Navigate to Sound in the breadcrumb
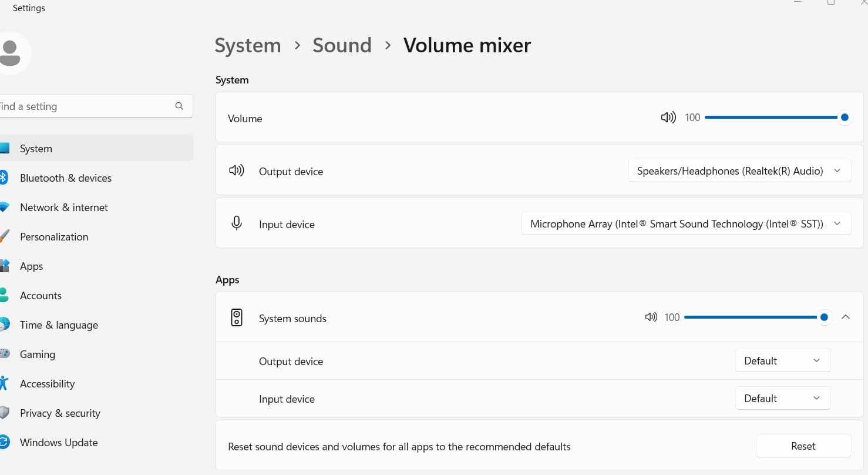Image resolution: width=868 pixels, height=475 pixels. point(342,45)
